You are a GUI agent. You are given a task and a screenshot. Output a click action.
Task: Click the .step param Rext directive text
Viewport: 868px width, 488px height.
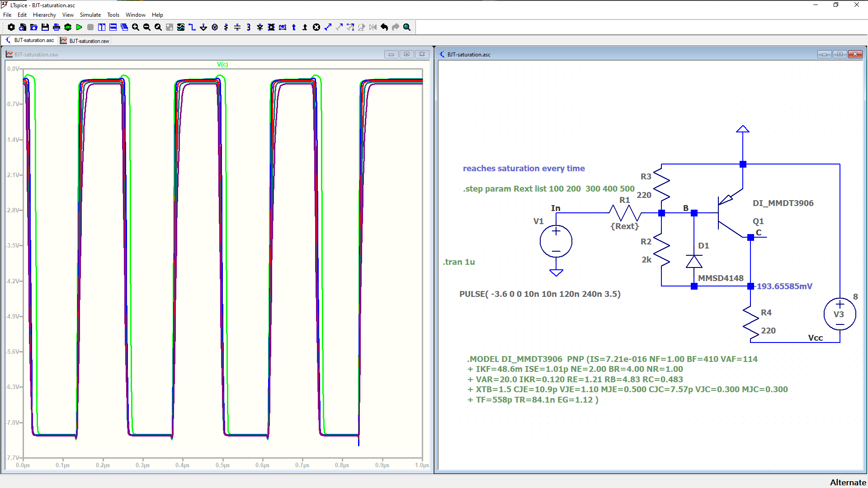549,189
